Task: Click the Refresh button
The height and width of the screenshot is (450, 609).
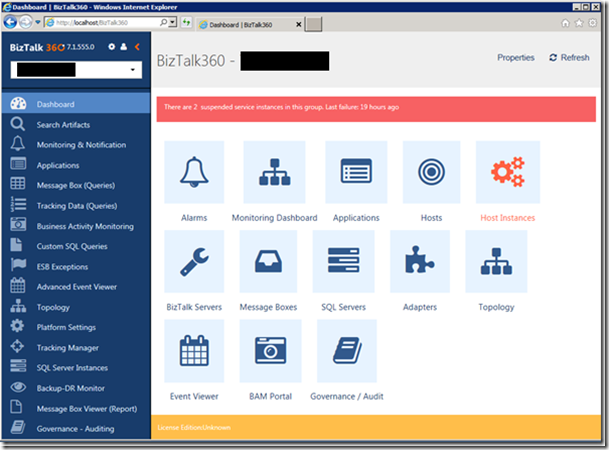Action: 569,57
